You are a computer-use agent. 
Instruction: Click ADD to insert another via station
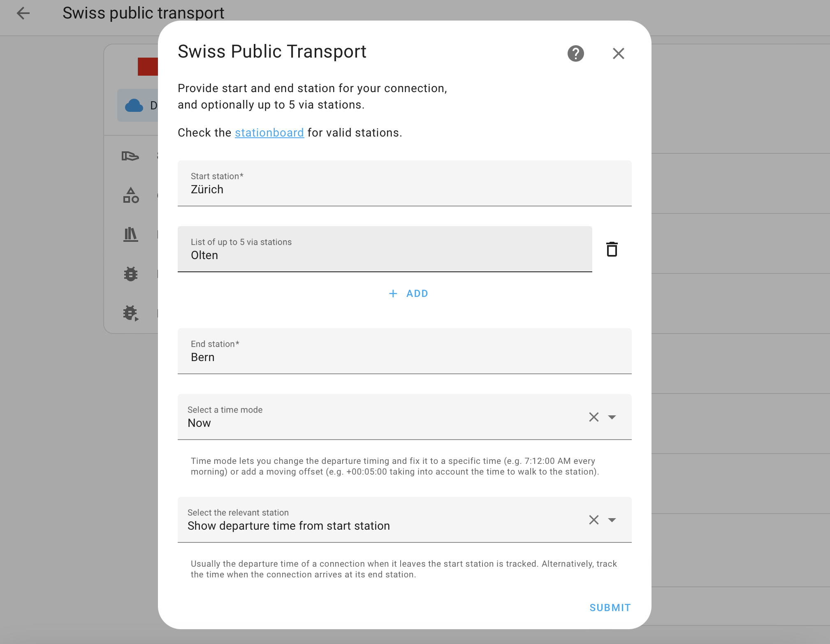[407, 293]
